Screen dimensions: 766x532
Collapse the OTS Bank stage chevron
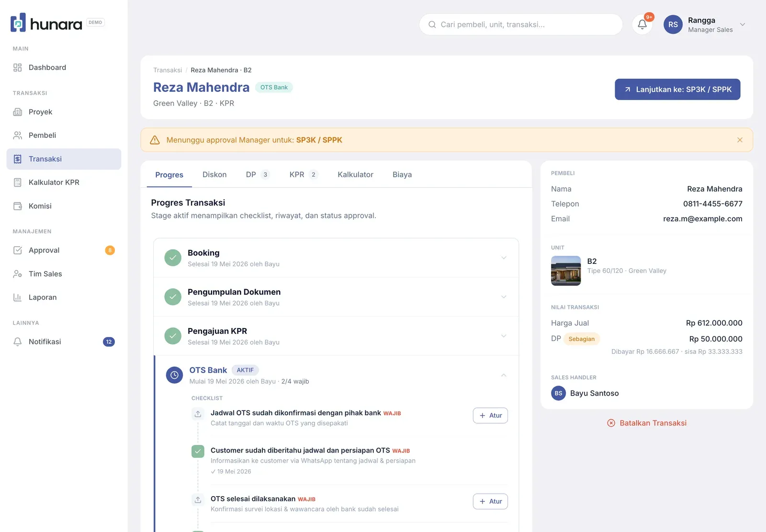click(x=504, y=375)
